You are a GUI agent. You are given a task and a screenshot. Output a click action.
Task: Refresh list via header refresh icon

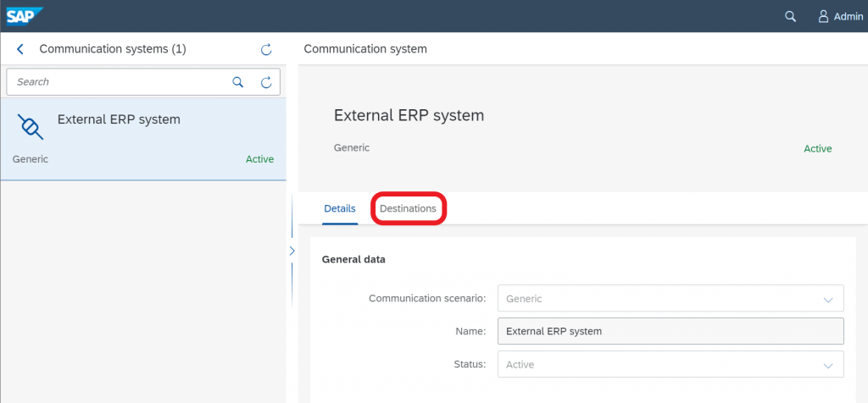point(266,49)
